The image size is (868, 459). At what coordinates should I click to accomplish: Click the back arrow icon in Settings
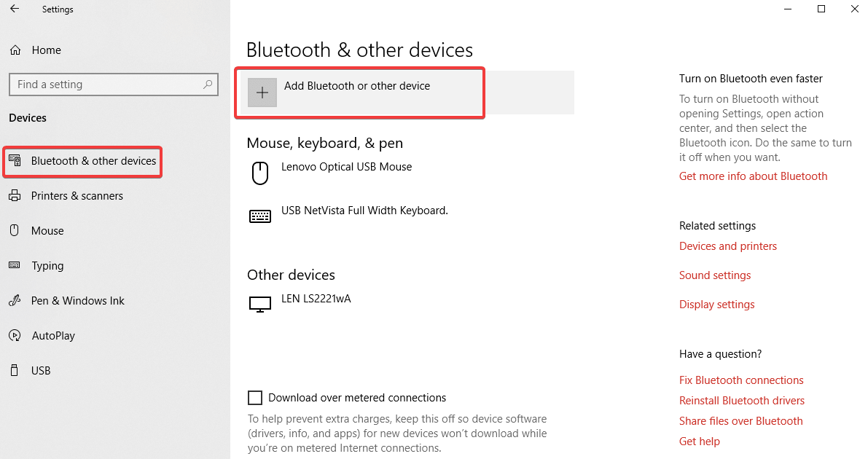tap(15, 9)
